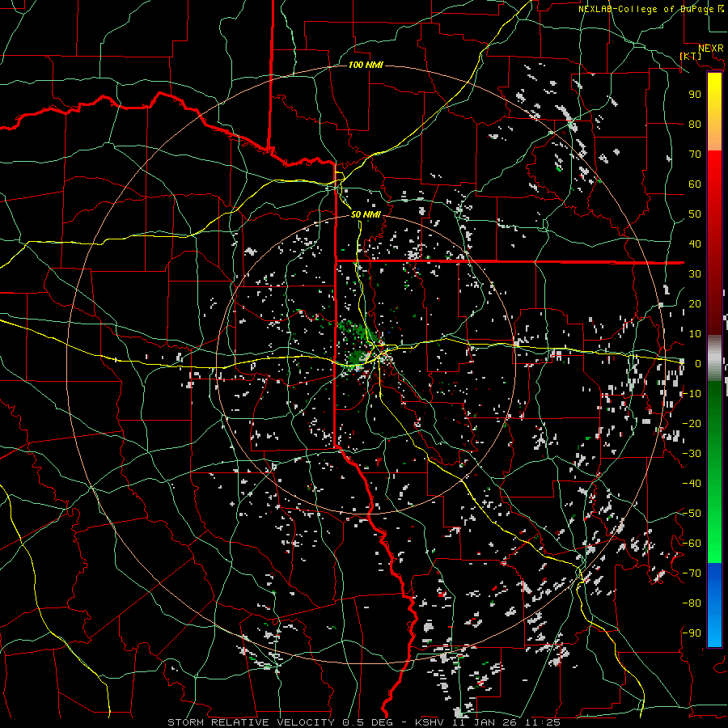This screenshot has width=728, height=728.
Task: Click the positive 80 scale value
Action: point(695,124)
